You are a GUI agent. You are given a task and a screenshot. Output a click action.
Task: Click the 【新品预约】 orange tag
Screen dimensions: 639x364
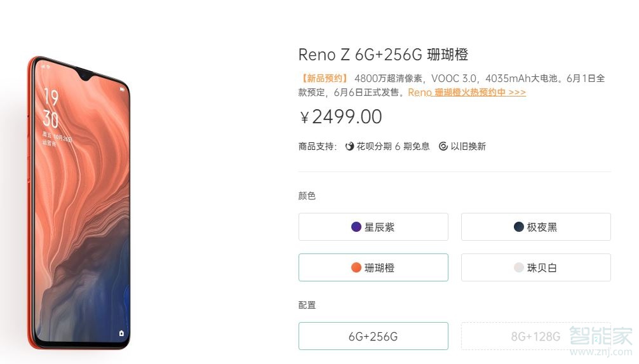(x=324, y=78)
